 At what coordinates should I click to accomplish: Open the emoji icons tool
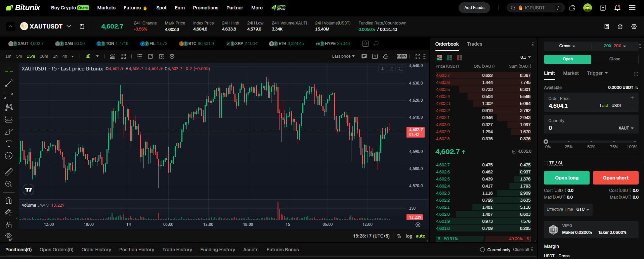click(9, 156)
